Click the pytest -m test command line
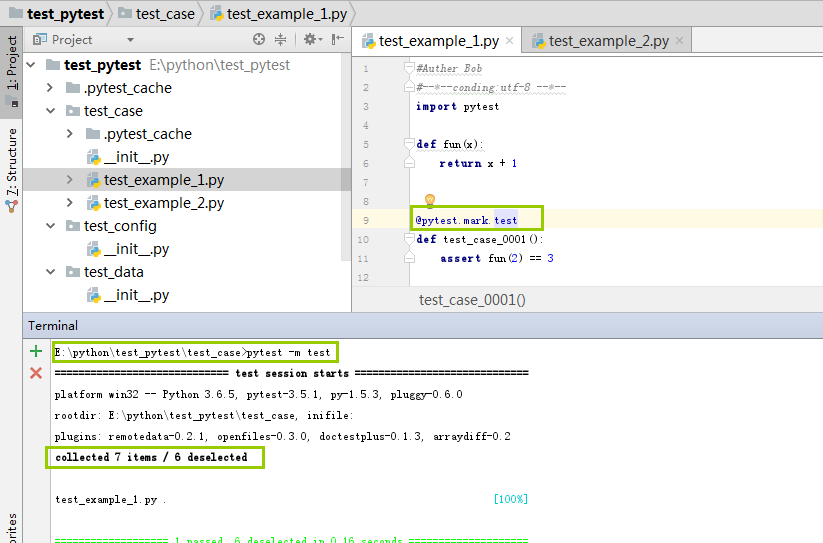The width and height of the screenshot is (823, 543). [x=192, y=353]
